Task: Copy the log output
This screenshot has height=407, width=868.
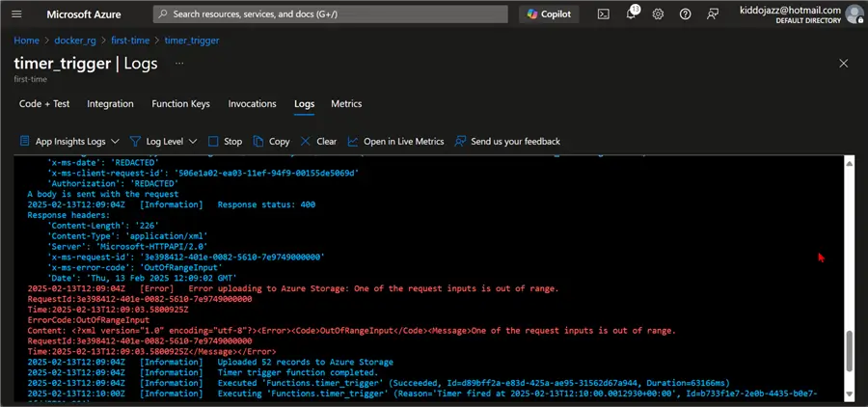Action: pos(271,141)
